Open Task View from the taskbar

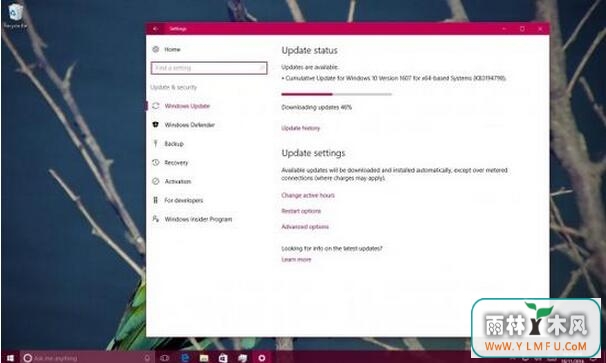tap(165, 358)
